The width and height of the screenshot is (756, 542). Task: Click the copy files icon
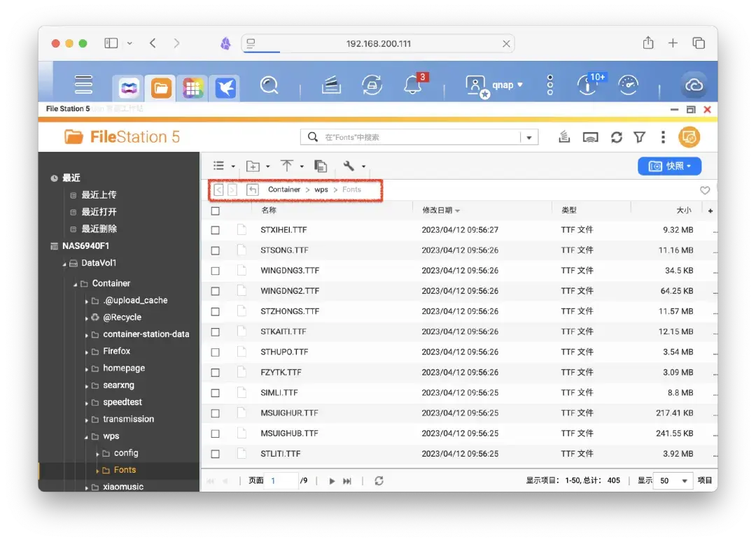pyautogui.click(x=321, y=166)
